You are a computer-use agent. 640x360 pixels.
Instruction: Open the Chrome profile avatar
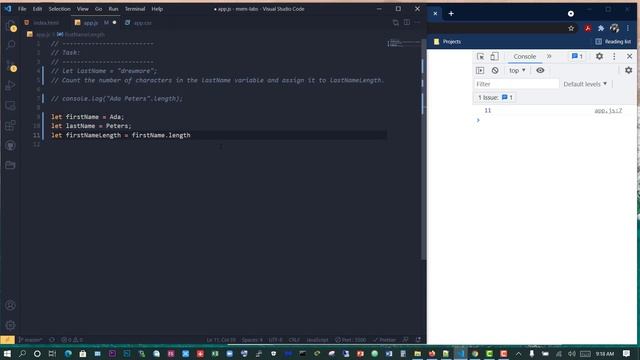(614, 28)
